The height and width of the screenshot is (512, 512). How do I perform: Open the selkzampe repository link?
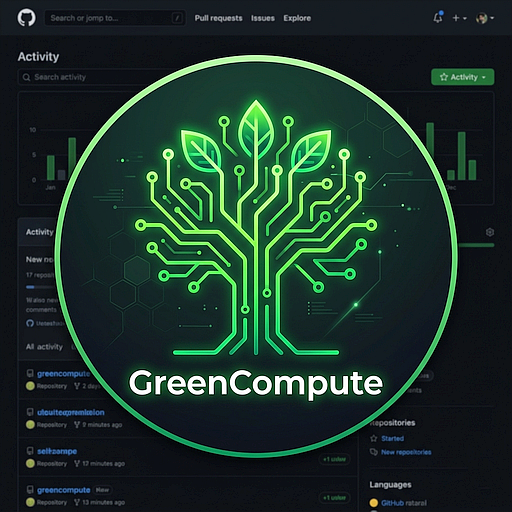point(57,451)
